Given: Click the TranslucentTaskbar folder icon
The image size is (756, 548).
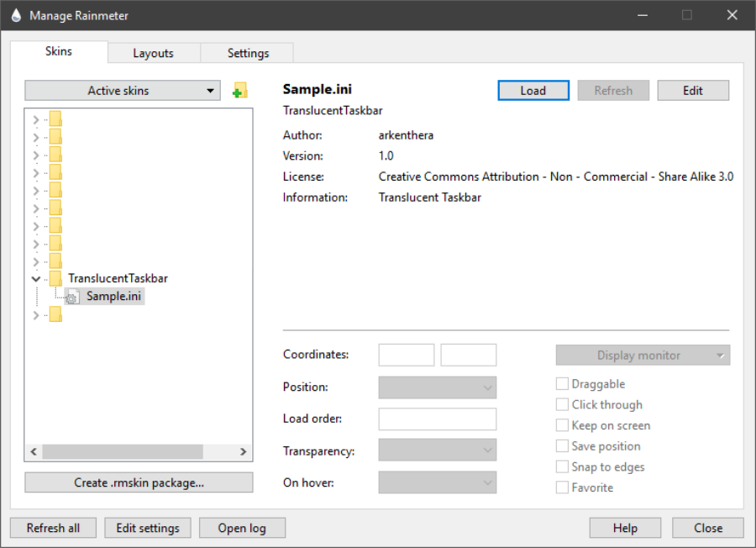Looking at the screenshot, I should tap(55, 278).
